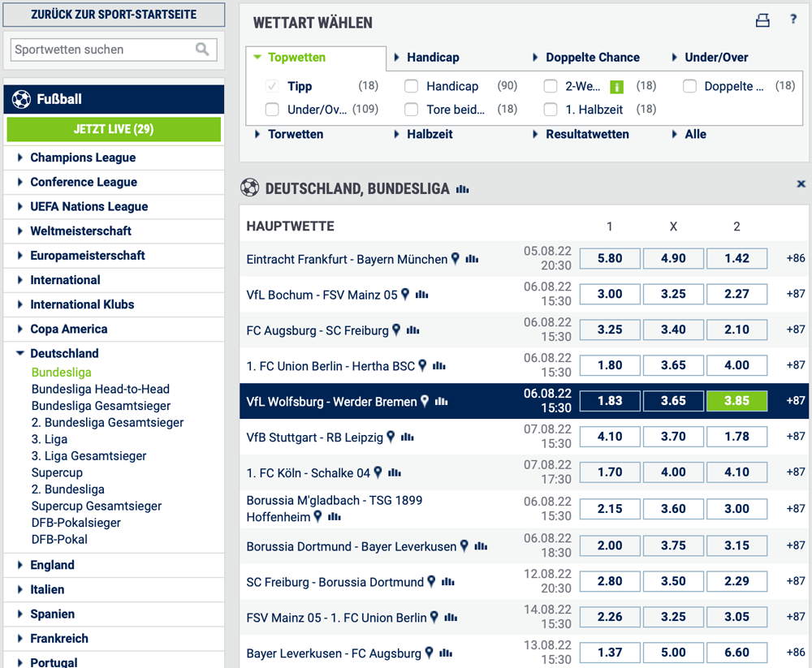812x668 pixels.
Task: Open statistics icon beside Deutschland, Bundesliga heading
Action: point(463,190)
